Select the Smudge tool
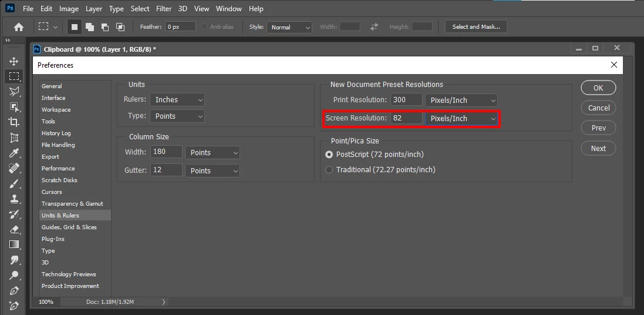Image resolution: width=644 pixels, height=315 pixels. tap(14, 260)
